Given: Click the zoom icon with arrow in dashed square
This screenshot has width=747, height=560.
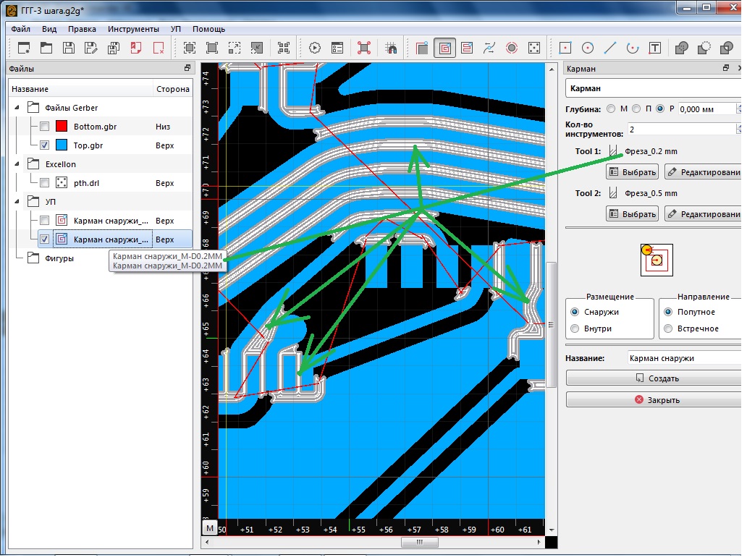Looking at the screenshot, I should coord(235,48).
